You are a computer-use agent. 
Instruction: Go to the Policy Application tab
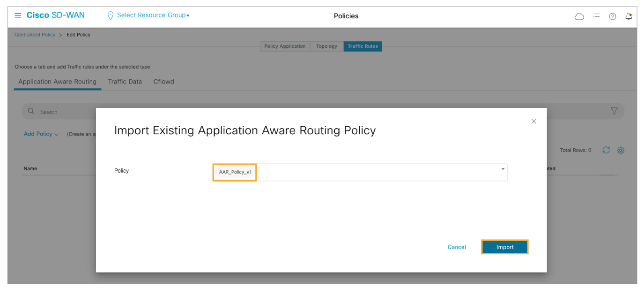click(285, 46)
